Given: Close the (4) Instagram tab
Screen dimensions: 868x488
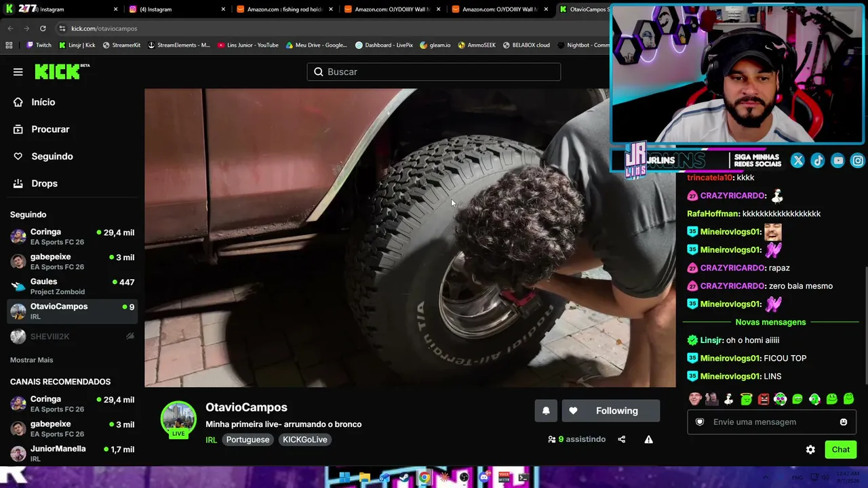Looking at the screenshot, I should (223, 9).
